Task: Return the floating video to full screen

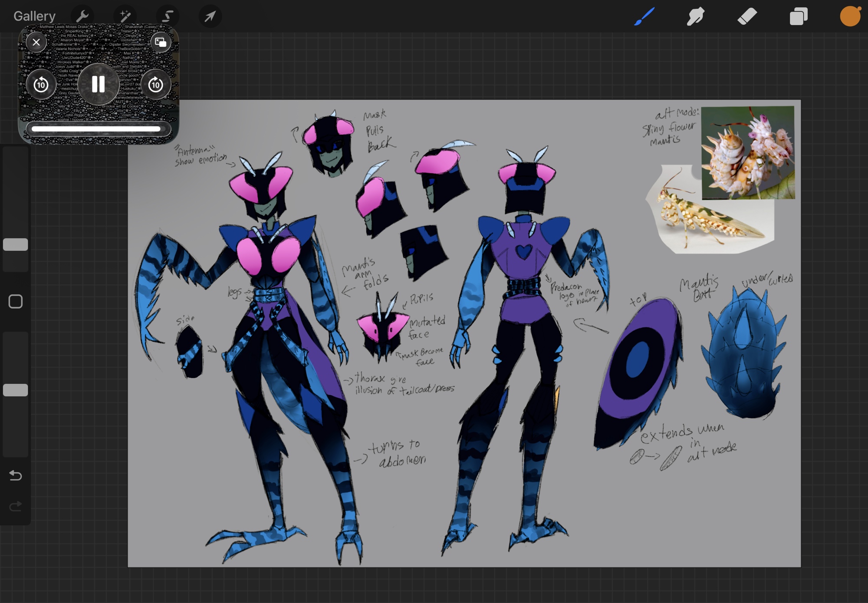Action: (x=161, y=42)
